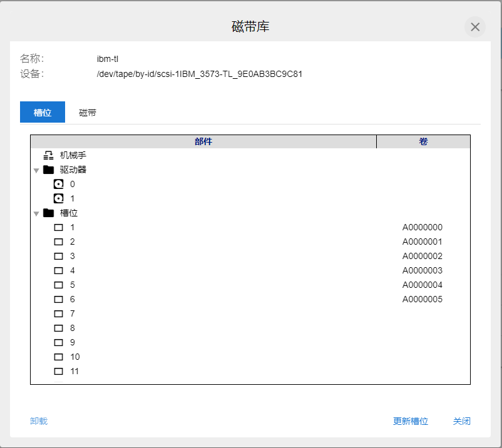Viewport: 502px width, 448px height.
Task: Click the slot 11 box icon
Action: coord(59,372)
